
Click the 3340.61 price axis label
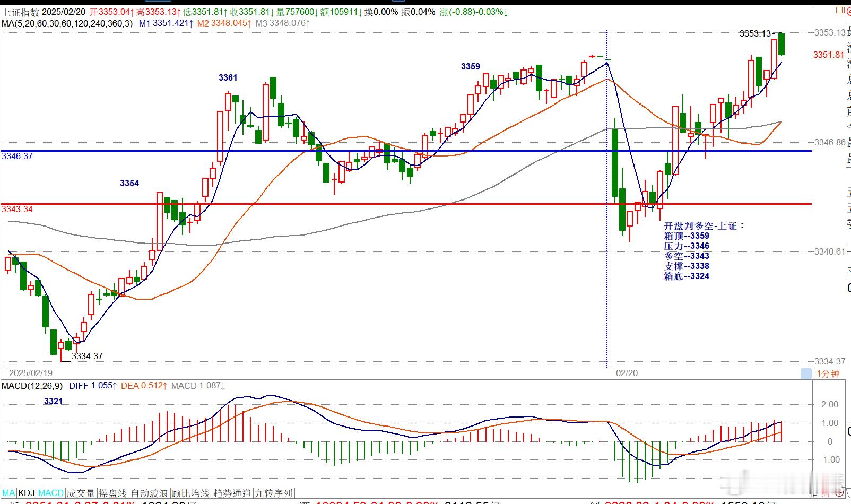pos(829,251)
